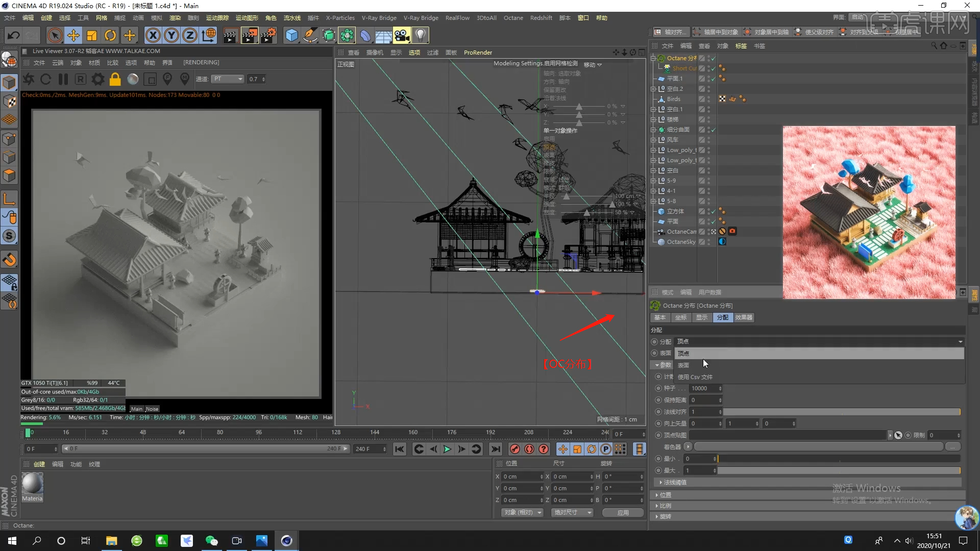Open the Redshift menu
This screenshot has height=551, width=980.
coord(541,18)
